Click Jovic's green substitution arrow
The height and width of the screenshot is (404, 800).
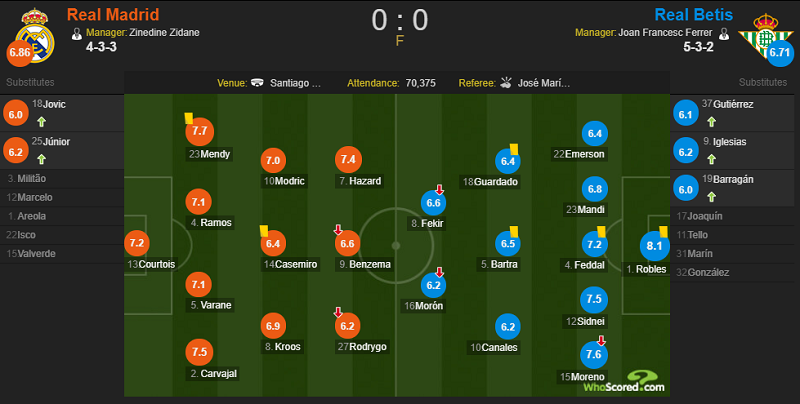41,121
